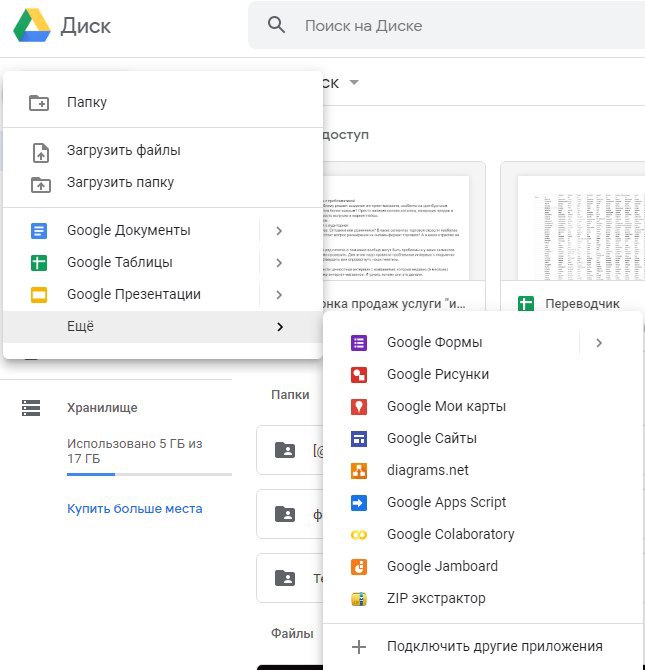Viewport: 645px width, 670px height.
Task: Choose Загрузить файлы
Action: tap(163, 150)
